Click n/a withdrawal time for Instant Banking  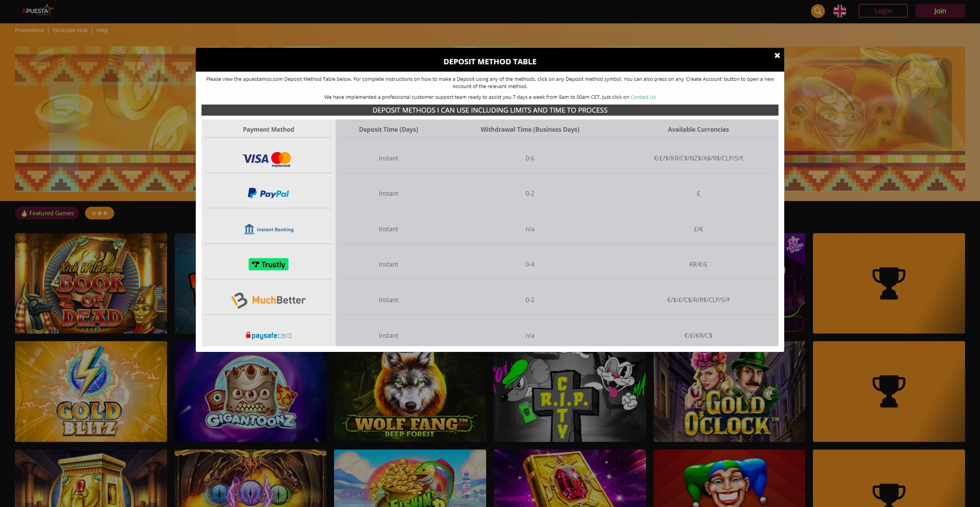pyautogui.click(x=530, y=229)
